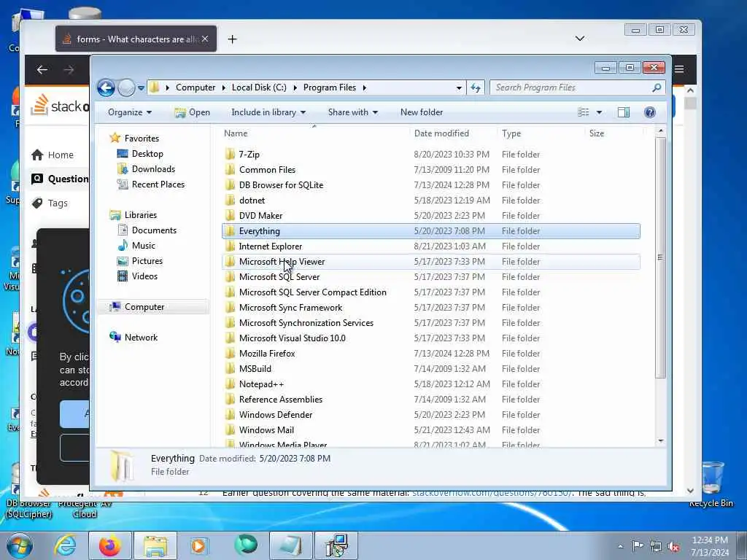Launch Internet Explorer from the taskbar
Screen dimensions: 747x560
tap(65, 545)
